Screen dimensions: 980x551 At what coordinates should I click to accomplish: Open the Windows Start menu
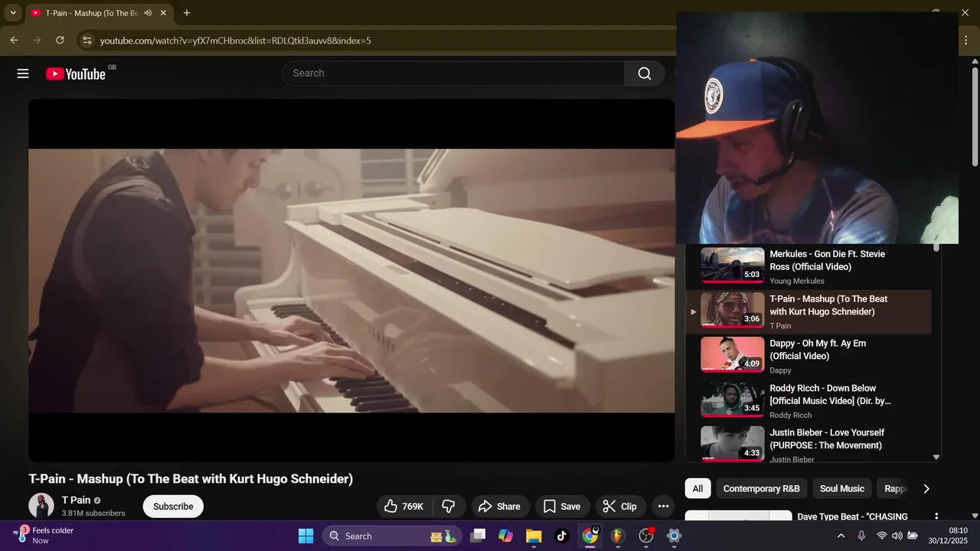point(305,536)
